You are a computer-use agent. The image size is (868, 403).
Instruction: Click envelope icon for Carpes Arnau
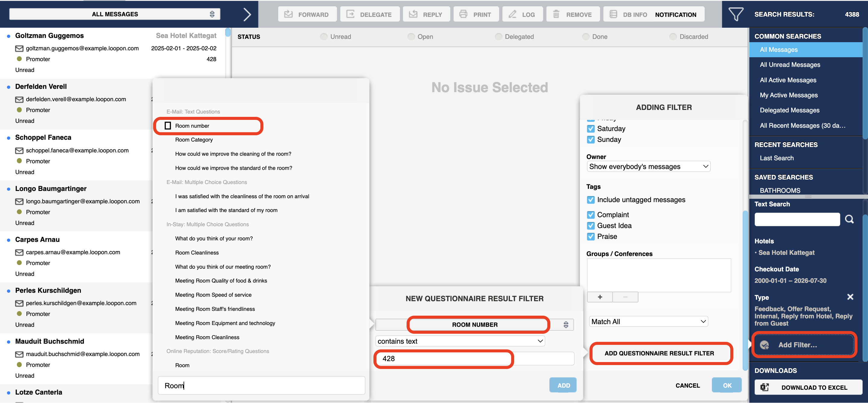click(x=19, y=252)
